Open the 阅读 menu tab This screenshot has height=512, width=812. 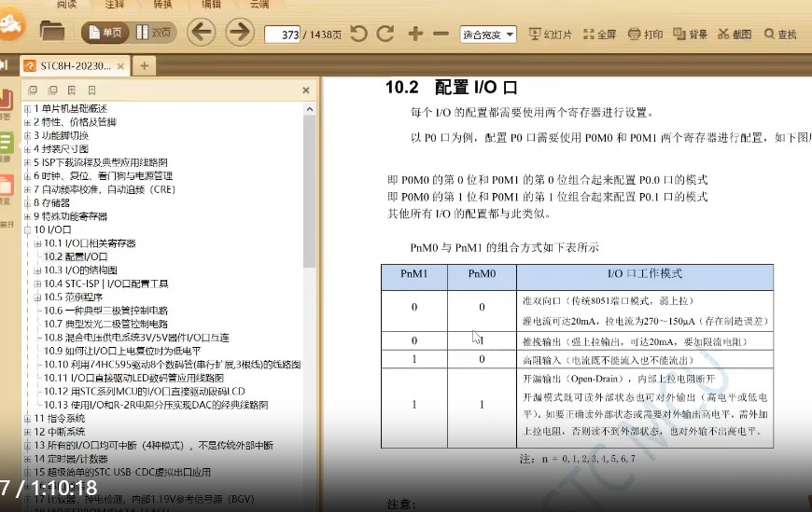[67, 4]
